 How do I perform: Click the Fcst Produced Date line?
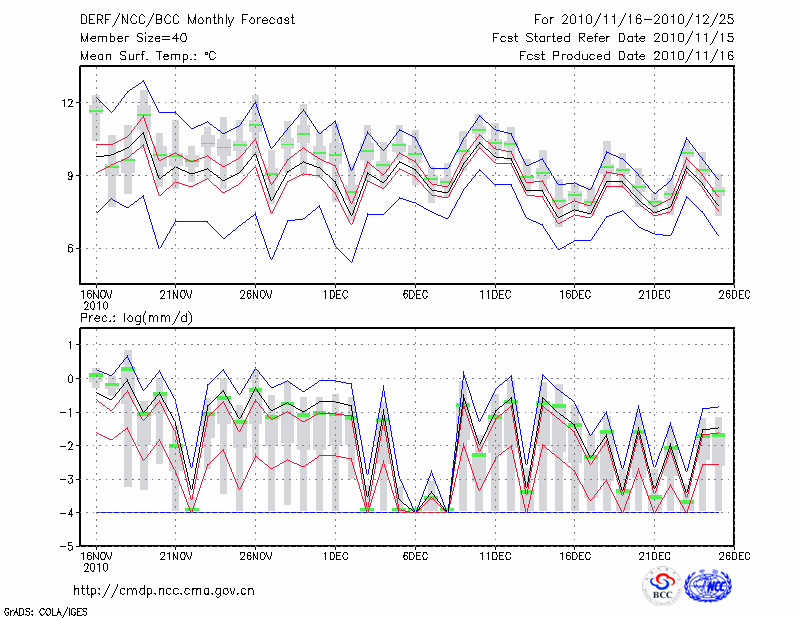[626, 56]
